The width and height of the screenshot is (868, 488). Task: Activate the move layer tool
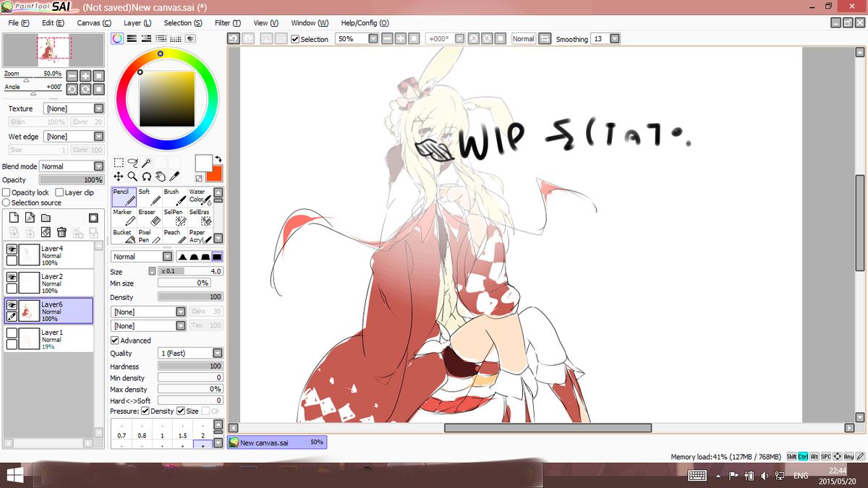point(119,176)
